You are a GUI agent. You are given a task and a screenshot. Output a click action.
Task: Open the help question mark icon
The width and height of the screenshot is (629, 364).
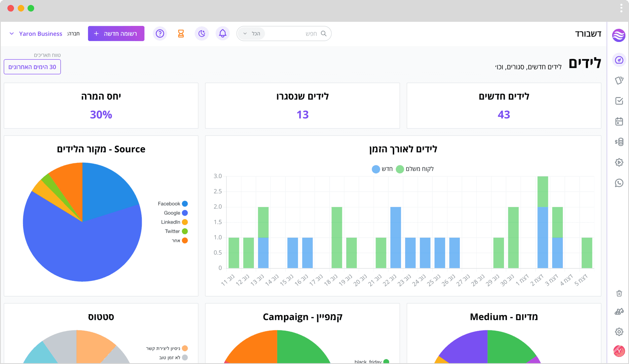160,34
